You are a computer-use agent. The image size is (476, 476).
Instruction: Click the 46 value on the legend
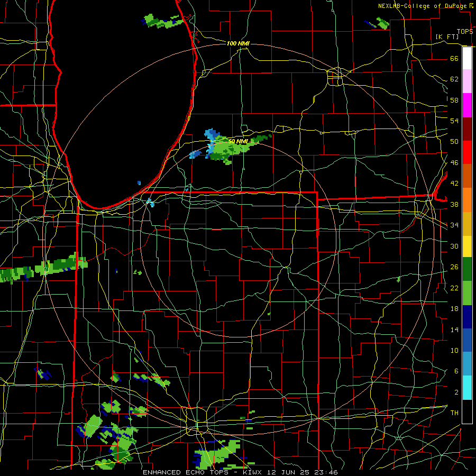[454, 162]
